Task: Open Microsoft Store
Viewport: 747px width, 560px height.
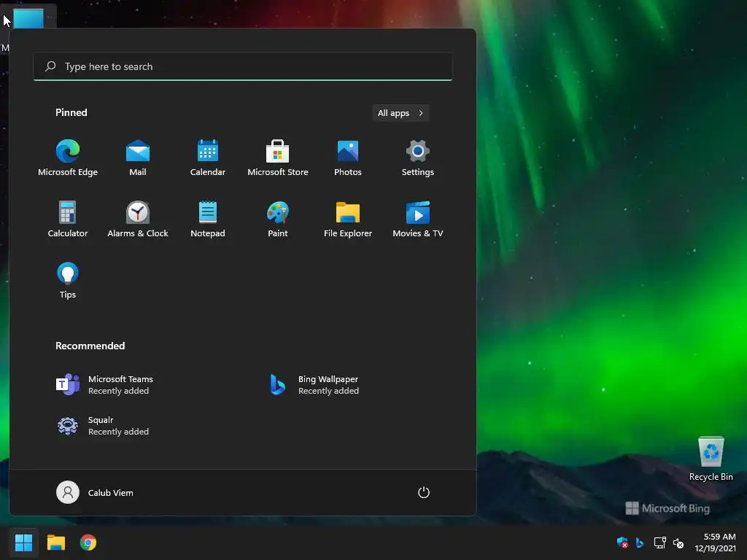Action: (278, 158)
